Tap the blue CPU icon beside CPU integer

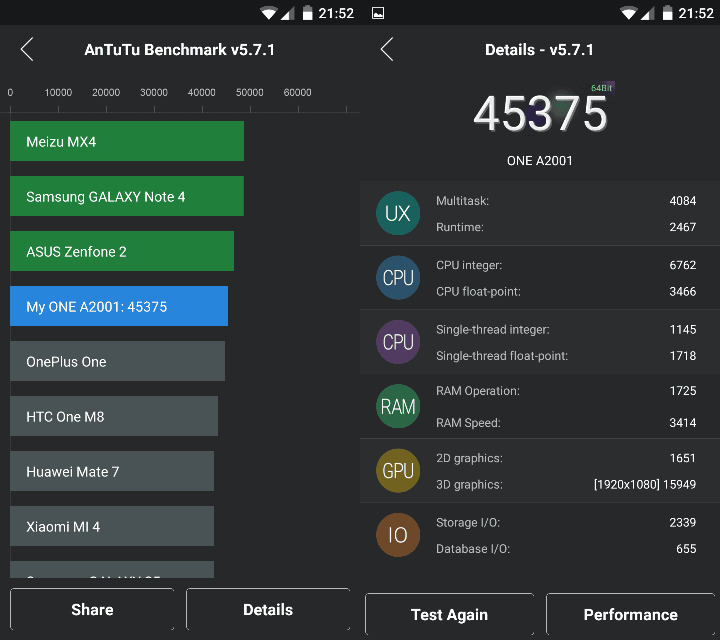[398, 278]
